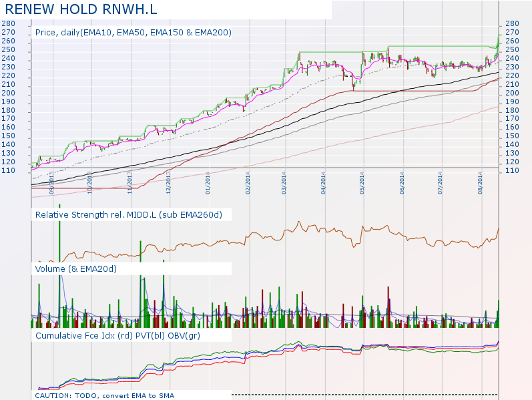The width and height of the screenshot is (532, 400).
Task: Click the 08/2014 date axis label
Action: point(480,183)
